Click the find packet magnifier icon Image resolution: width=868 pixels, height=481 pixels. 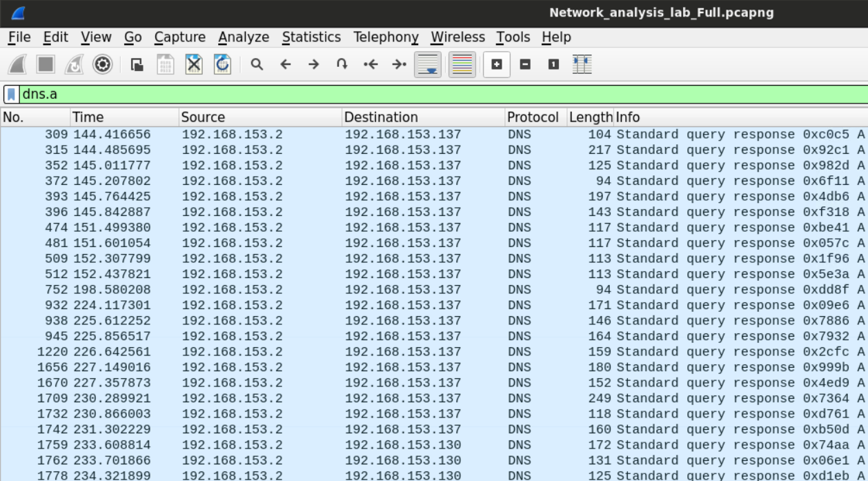[257, 65]
